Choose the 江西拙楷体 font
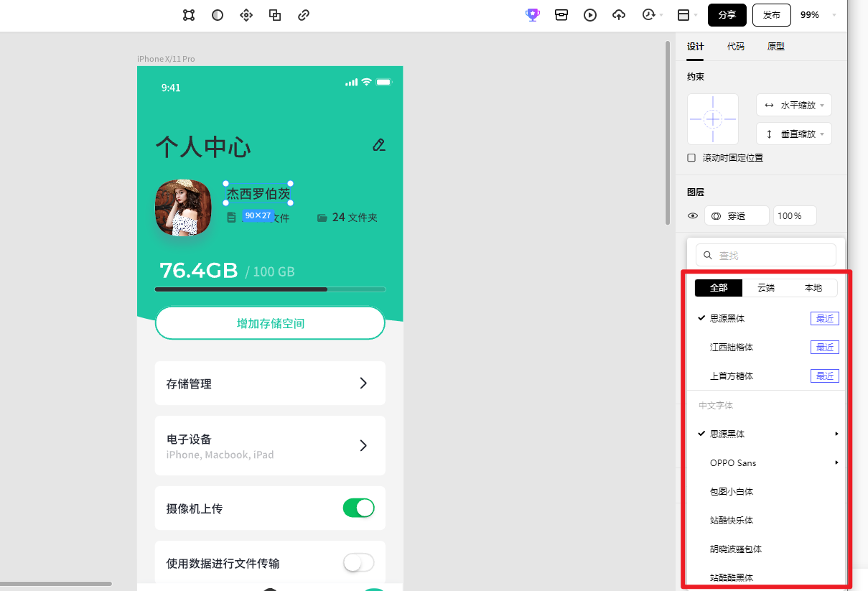The image size is (868, 591). click(x=766, y=347)
